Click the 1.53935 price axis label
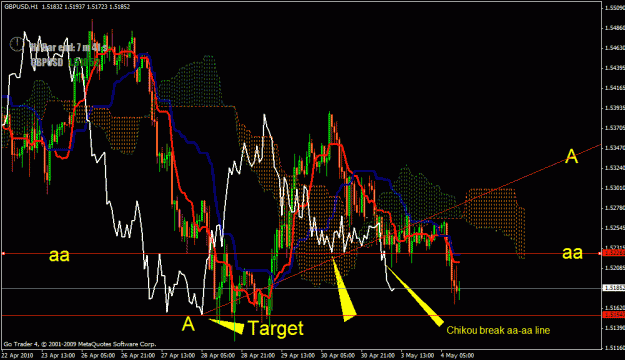 click(615, 108)
